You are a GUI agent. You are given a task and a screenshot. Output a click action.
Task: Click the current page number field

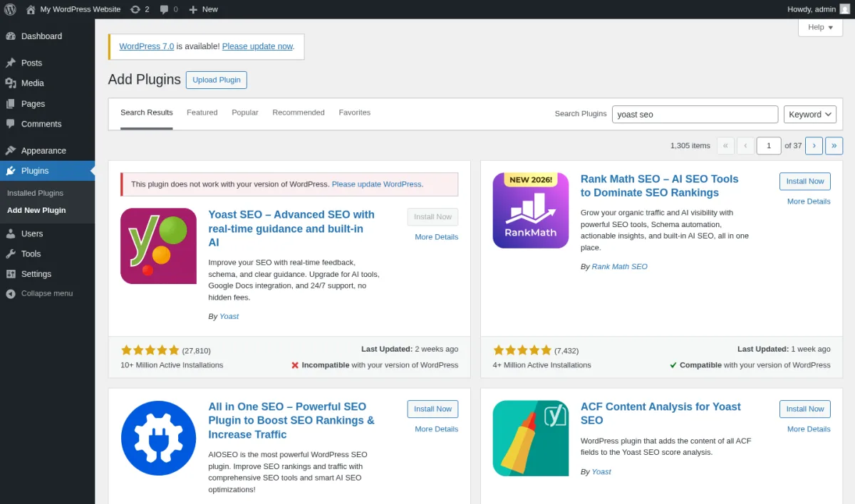[769, 146]
